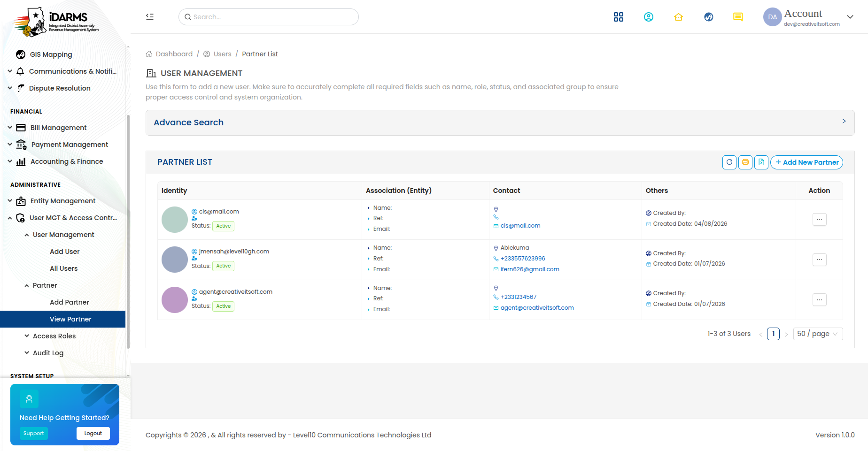Open action menu for agent@creativeitsoft.com row
Viewport: 868px width, 451px height.
tap(820, 299)
